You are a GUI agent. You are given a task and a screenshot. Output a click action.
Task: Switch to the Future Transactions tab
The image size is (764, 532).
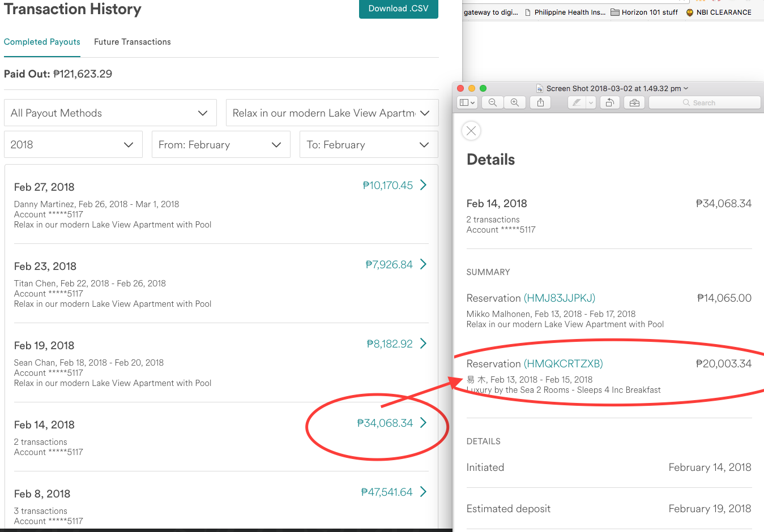(132, 41)
